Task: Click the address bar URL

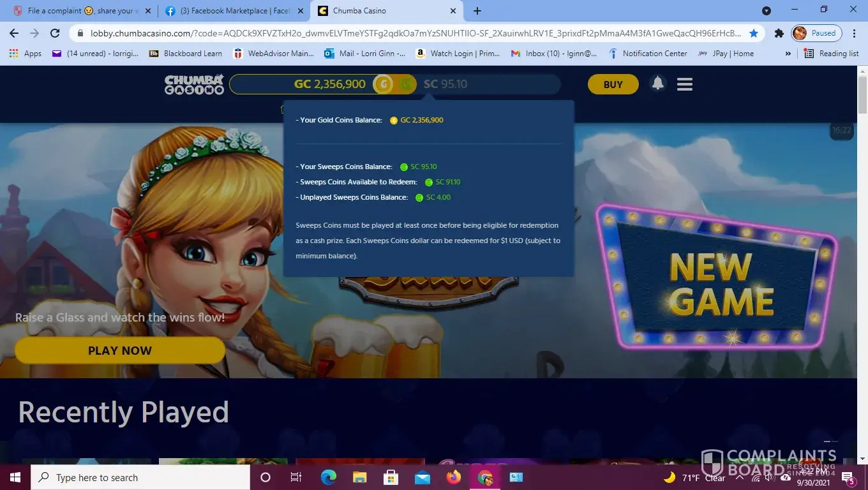Action: click(415, 33)
